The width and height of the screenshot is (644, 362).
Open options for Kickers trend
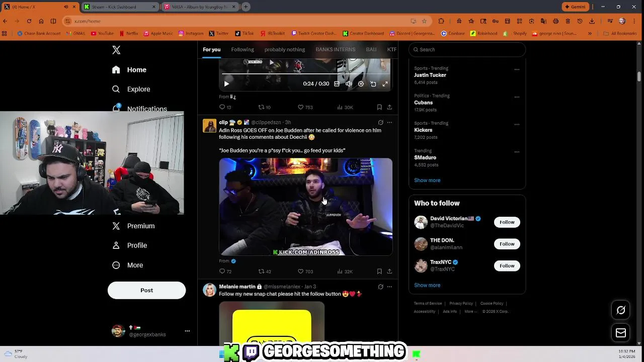click(x=517, y=124)
